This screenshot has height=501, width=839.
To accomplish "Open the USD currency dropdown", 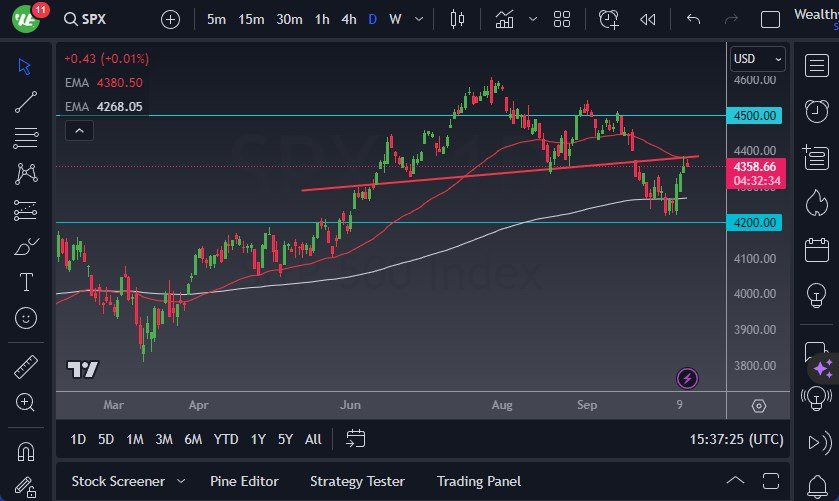I will pos(756,59).
